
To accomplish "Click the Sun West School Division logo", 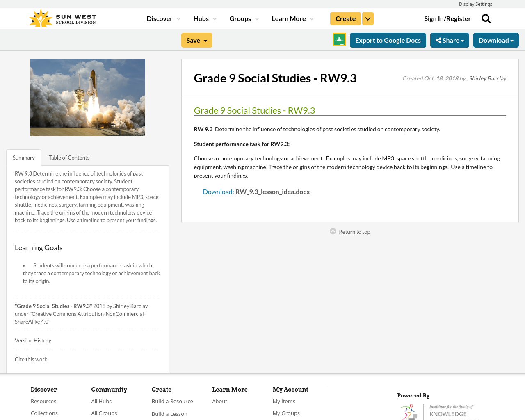I will pos(62,17).
